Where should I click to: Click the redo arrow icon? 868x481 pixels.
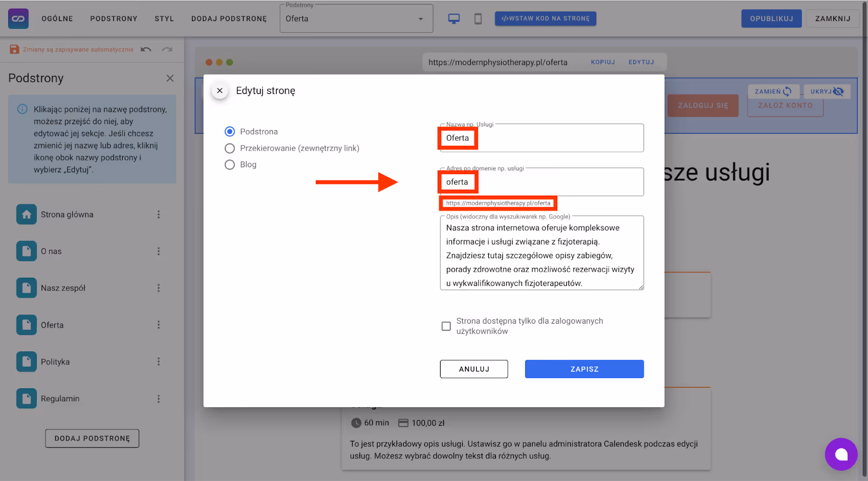[167, 49]
